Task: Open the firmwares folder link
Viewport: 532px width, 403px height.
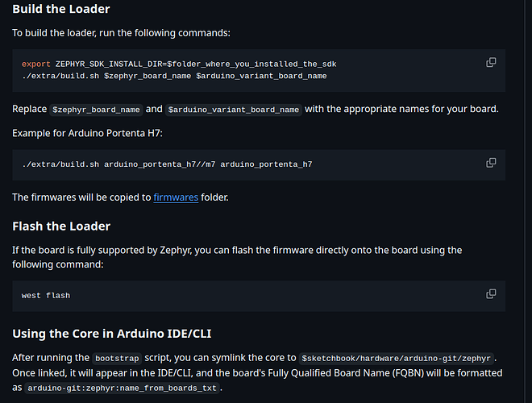Action: [176, 197]
